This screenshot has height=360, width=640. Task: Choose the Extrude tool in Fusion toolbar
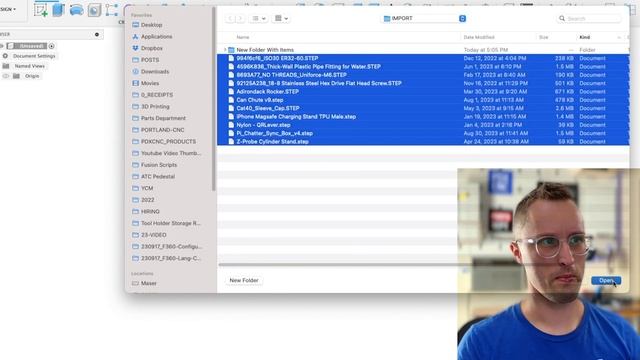click(x=58, y=10)
